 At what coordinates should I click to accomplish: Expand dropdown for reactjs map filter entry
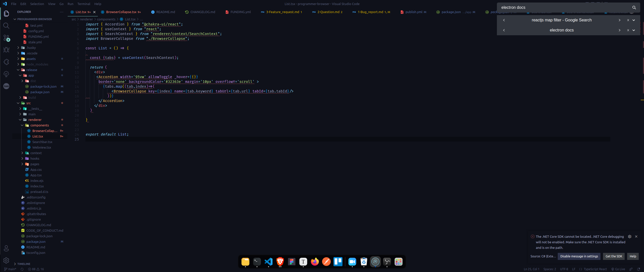click(634, 20)
